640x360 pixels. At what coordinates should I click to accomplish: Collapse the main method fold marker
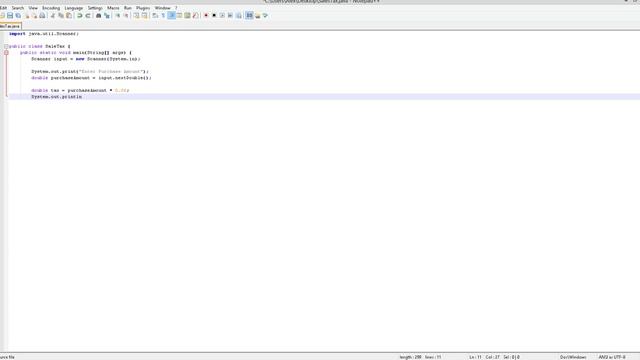[x=6, y=53]
